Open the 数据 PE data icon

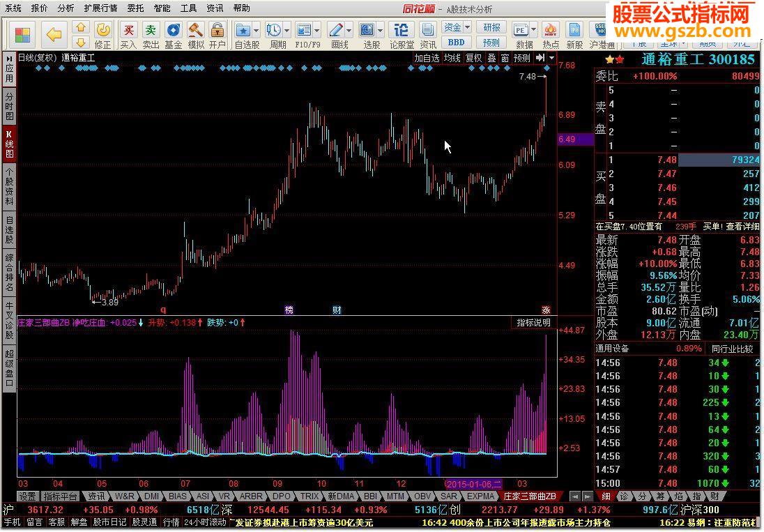coord(521,30)
